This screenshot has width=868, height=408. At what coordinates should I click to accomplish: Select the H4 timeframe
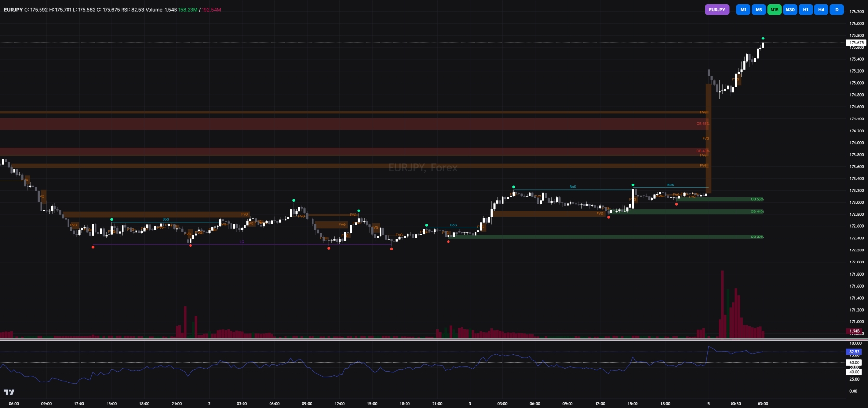(821, 10)
